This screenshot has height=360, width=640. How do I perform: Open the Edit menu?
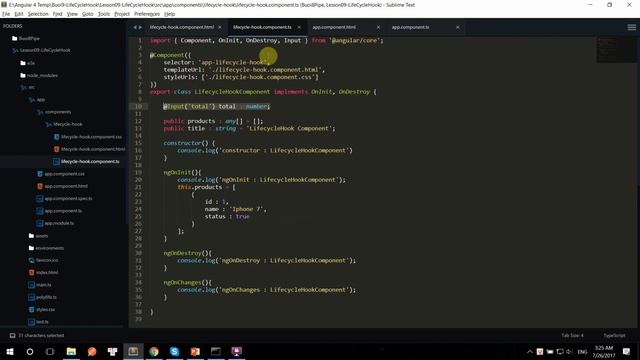19,14
